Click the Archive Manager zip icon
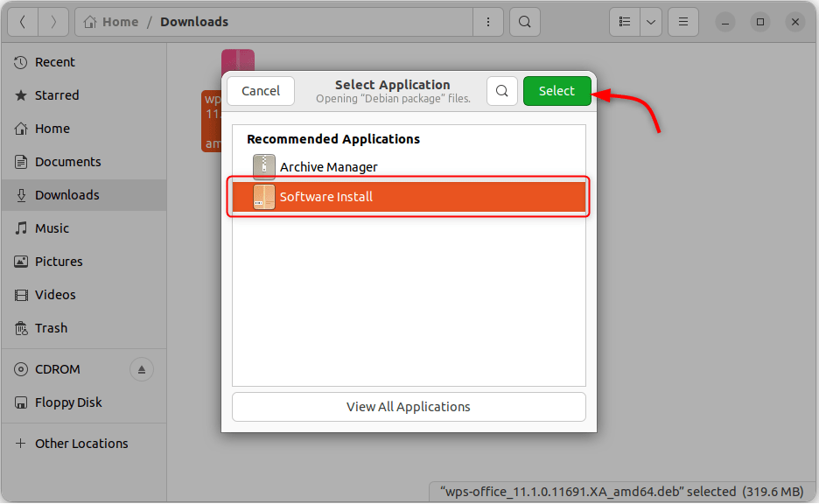819x504 pixels. (x=263, y=167)
